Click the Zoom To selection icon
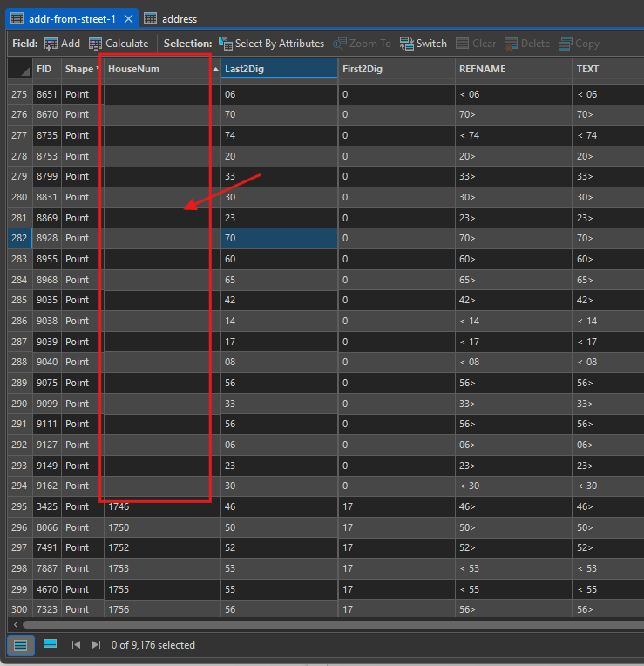Screen dimensions: 644x666 tap(339, 44)
